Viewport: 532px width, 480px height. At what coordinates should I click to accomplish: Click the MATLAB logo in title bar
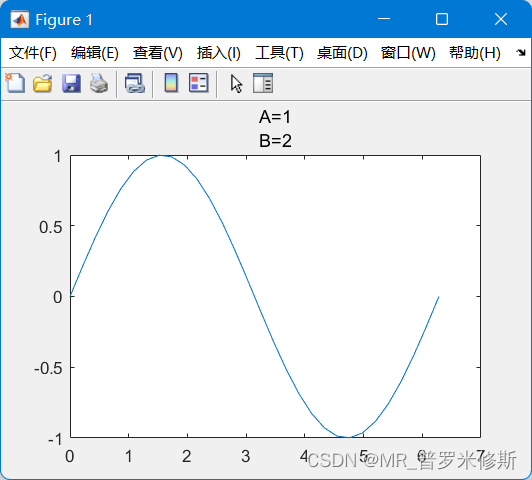click(x=20, y=20)
